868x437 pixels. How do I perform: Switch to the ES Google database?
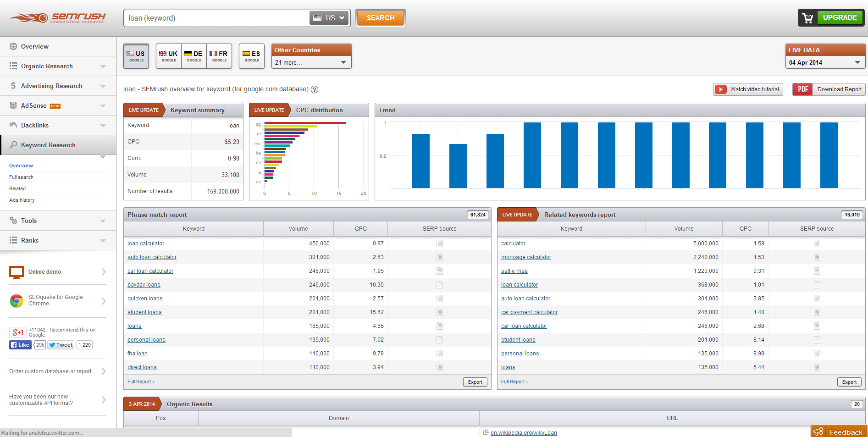(x=252, y=56)
